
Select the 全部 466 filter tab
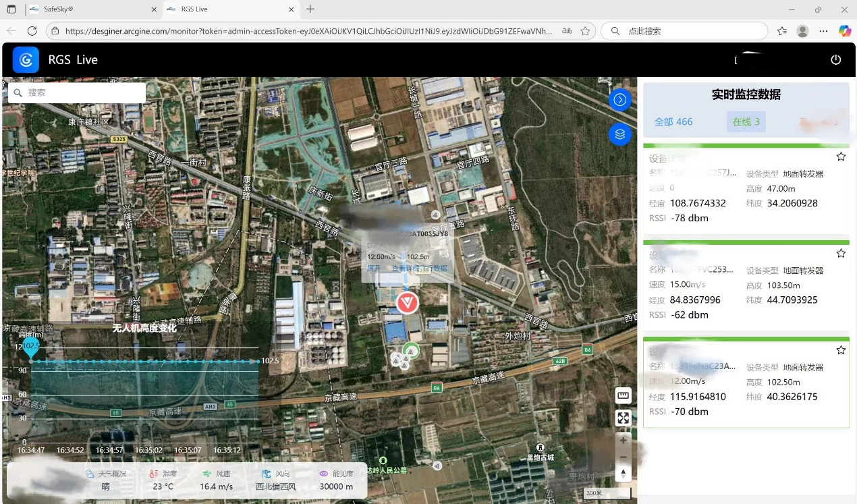[x=673, y=122]
